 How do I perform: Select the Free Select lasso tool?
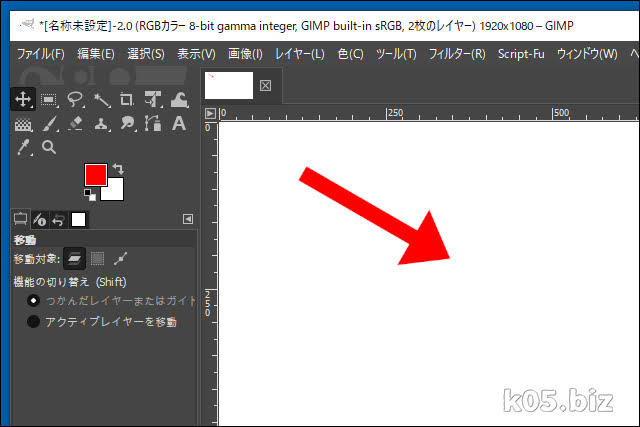click(x=75, y=99)
